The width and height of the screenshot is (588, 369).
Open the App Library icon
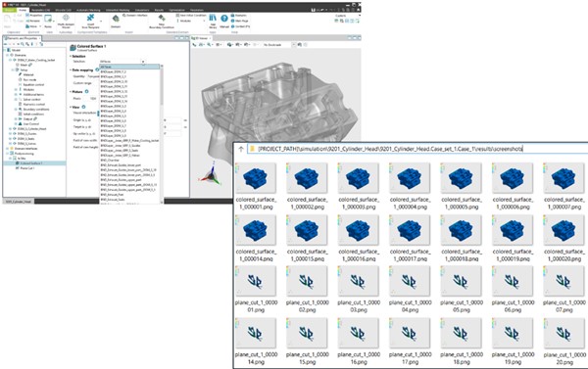click(x=213, y=19)
